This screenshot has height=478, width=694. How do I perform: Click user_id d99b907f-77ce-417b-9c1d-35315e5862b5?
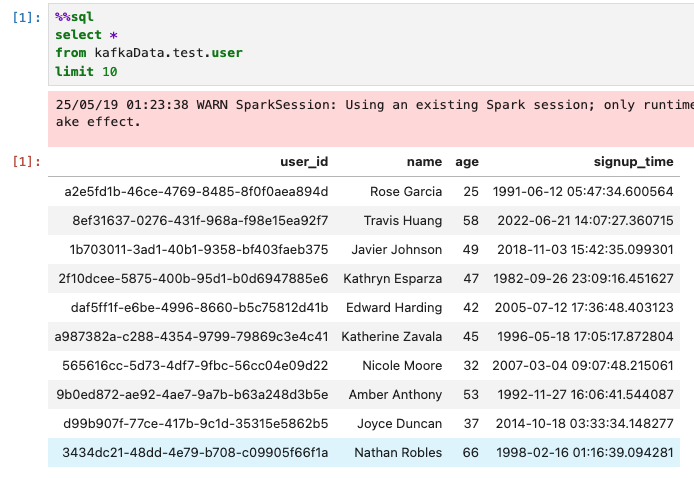tap(196, 423)
